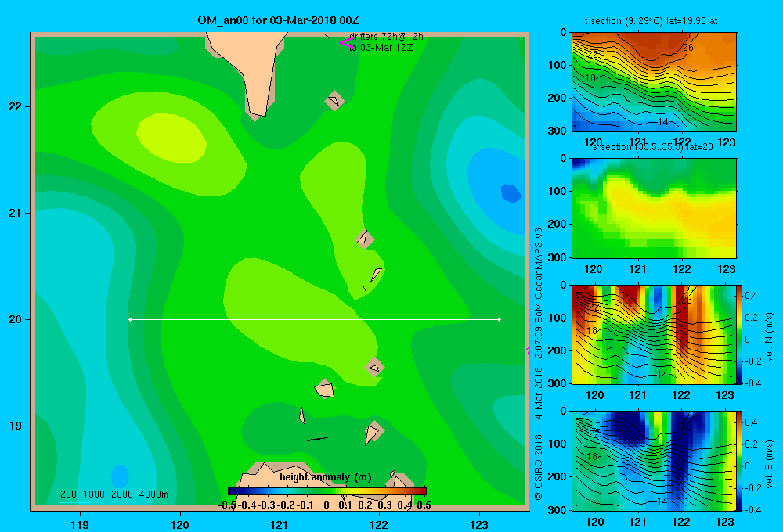Pick the dark blue end of the height anomaly colorbar

pyautogui.click(x=233, y=491)
